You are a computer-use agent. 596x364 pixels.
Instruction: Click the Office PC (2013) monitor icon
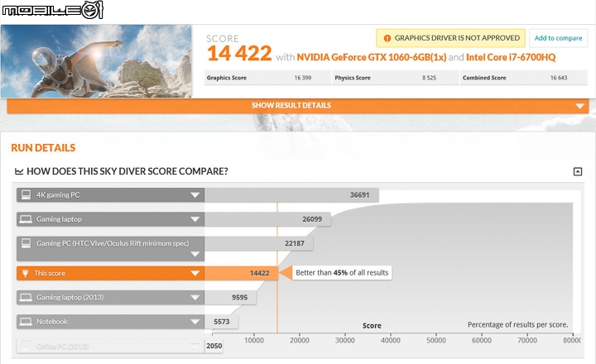point(26,345)
